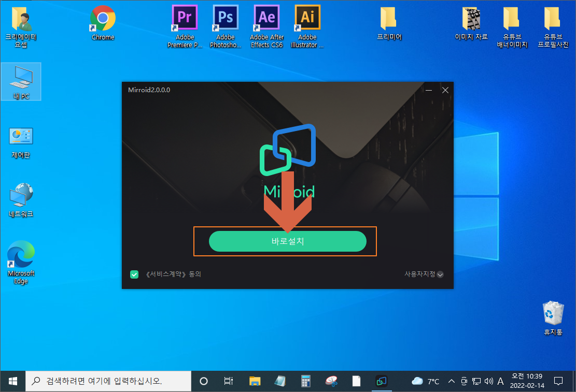Select the 유튜브 배너이미지 folder
The image size is (576, 392).
(x=512, y=28)
